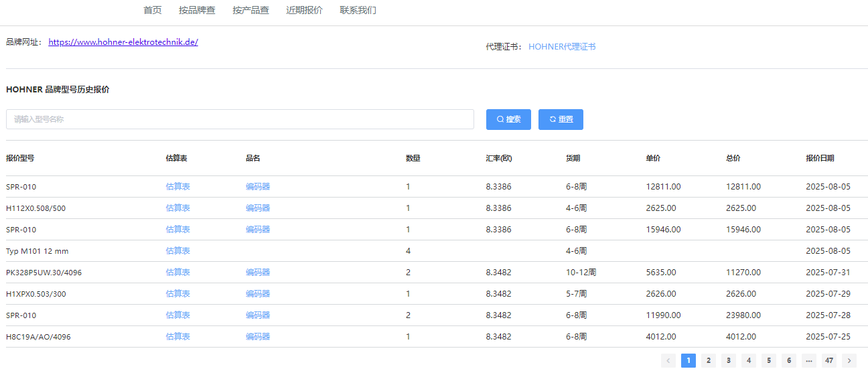Open the 按品牌查 menu item

coord(197,10)
